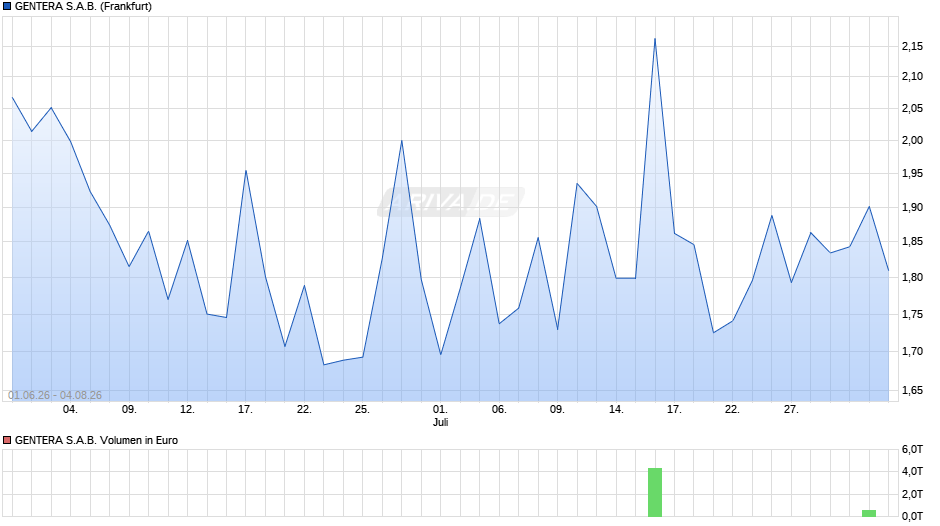940x526 pixels.
Task: Click the 2,05 price axis label
Action: click(912, 109)
